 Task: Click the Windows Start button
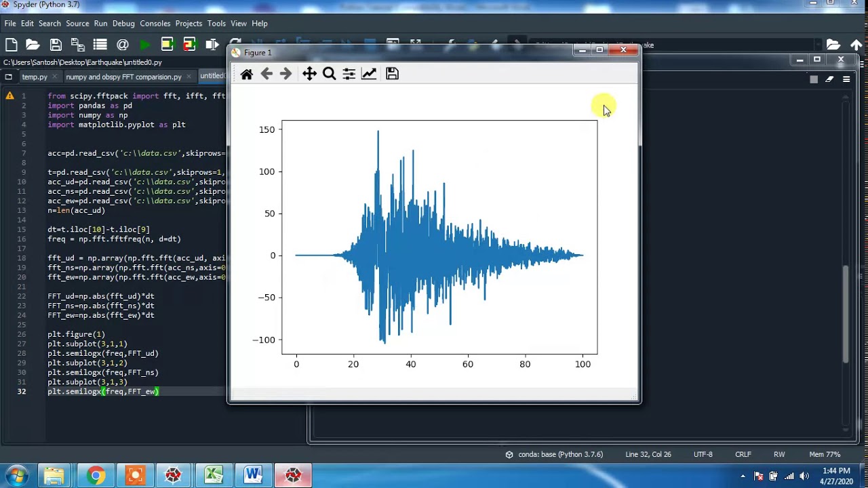(x=17, y=475)
